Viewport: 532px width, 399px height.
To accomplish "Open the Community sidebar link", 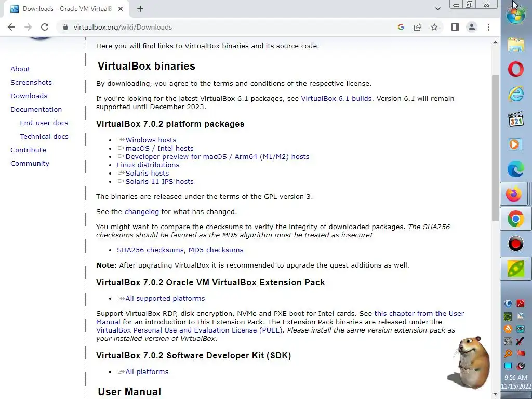I will [x=30, y=164].
